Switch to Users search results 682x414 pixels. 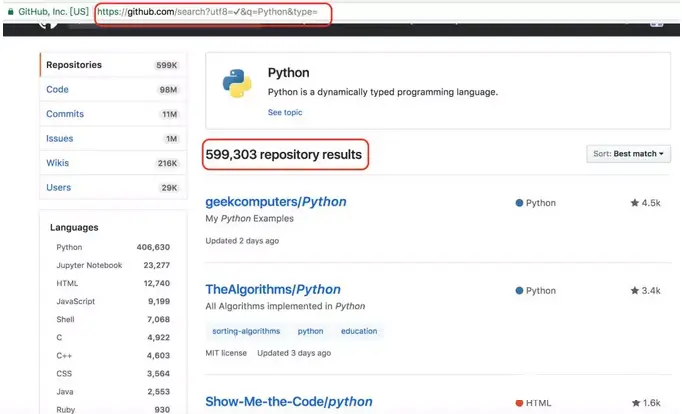(113, 187)
